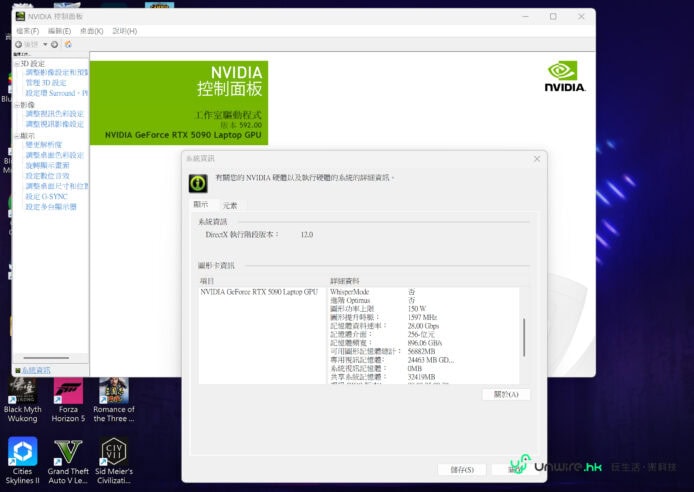Select 設定數位音效 tree item
Viewport: 694px width, 492px height.
pos(47,176)
